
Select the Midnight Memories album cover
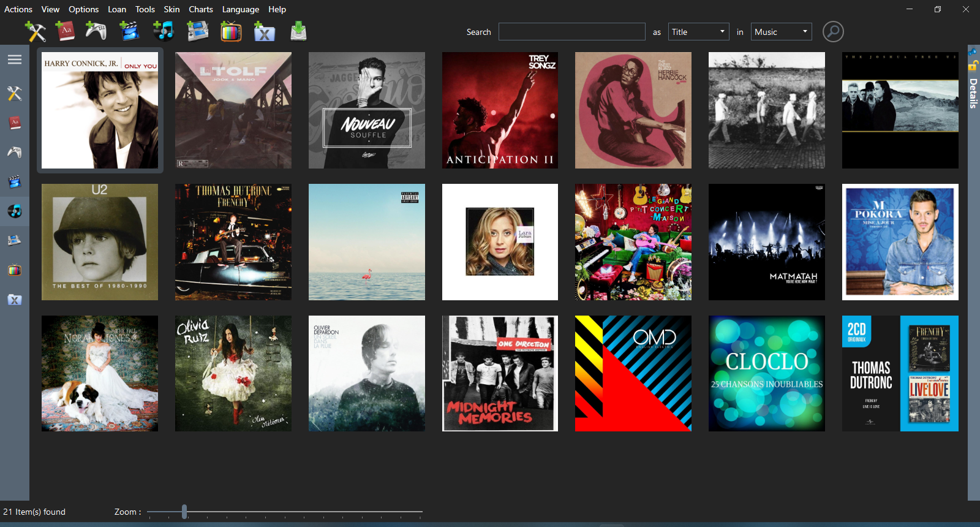pos(500,374)
